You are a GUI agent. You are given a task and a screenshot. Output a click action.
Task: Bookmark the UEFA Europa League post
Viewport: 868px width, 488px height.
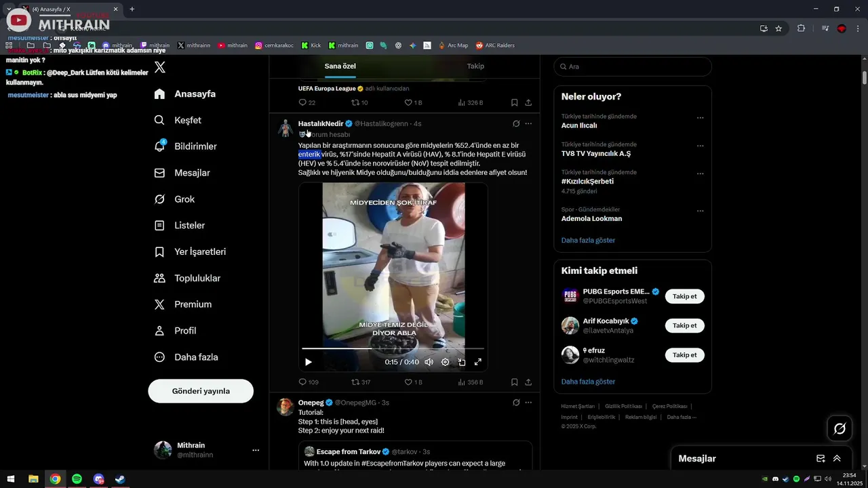click(514, 102)
